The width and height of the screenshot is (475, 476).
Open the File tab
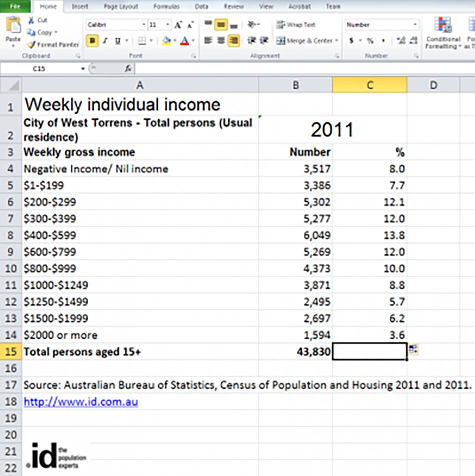click(15, 6)
